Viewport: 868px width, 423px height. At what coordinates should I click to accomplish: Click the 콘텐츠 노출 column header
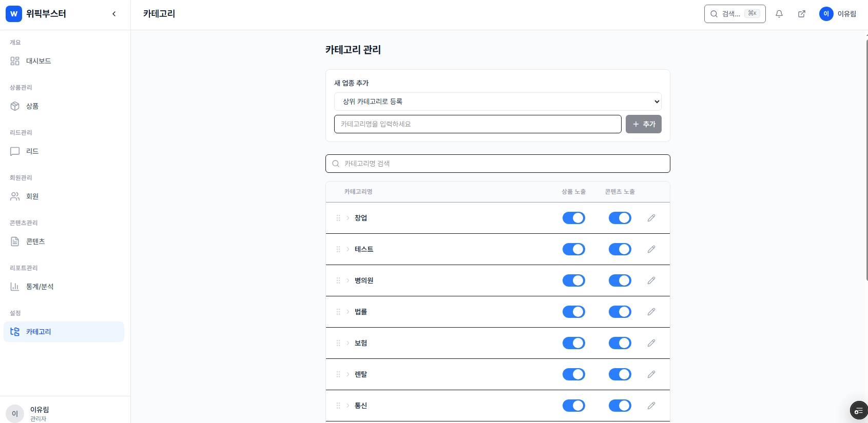pos(620,192)
